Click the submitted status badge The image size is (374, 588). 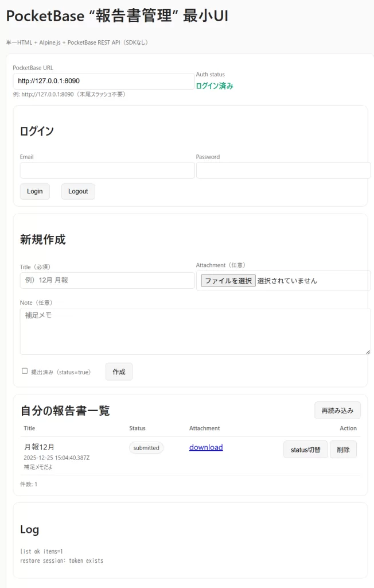[146, 448]
